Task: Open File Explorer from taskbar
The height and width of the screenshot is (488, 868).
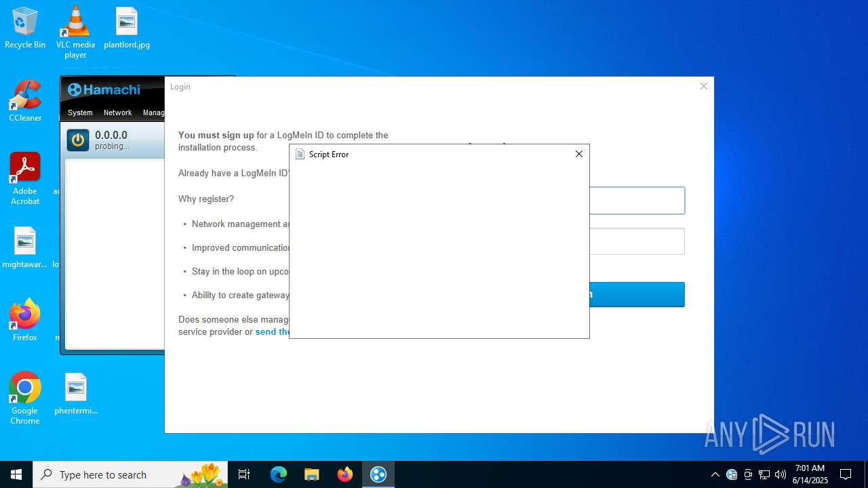Action: [x=311, y=474]
